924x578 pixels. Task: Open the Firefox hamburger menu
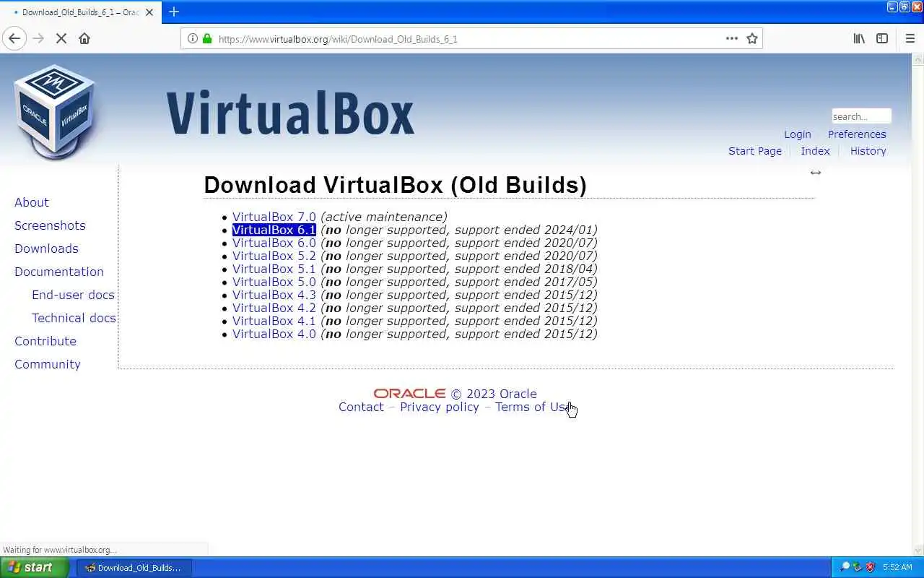tap(910, 38)
